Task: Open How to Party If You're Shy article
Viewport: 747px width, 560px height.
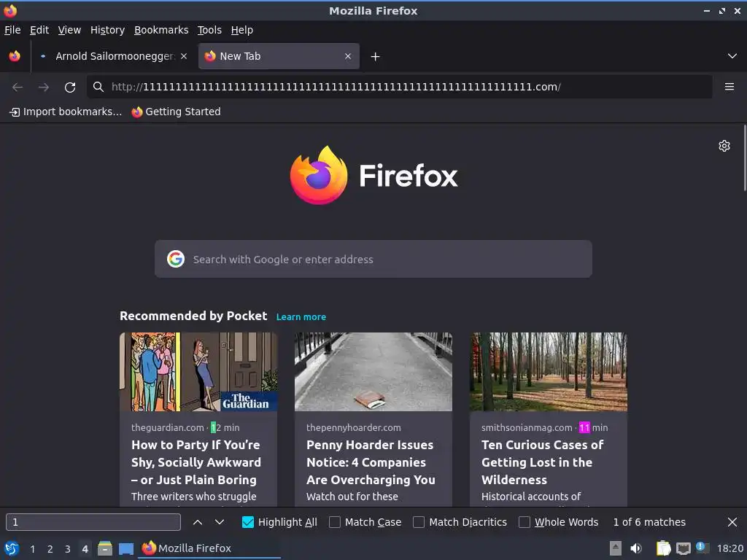Action: [196, 462]
